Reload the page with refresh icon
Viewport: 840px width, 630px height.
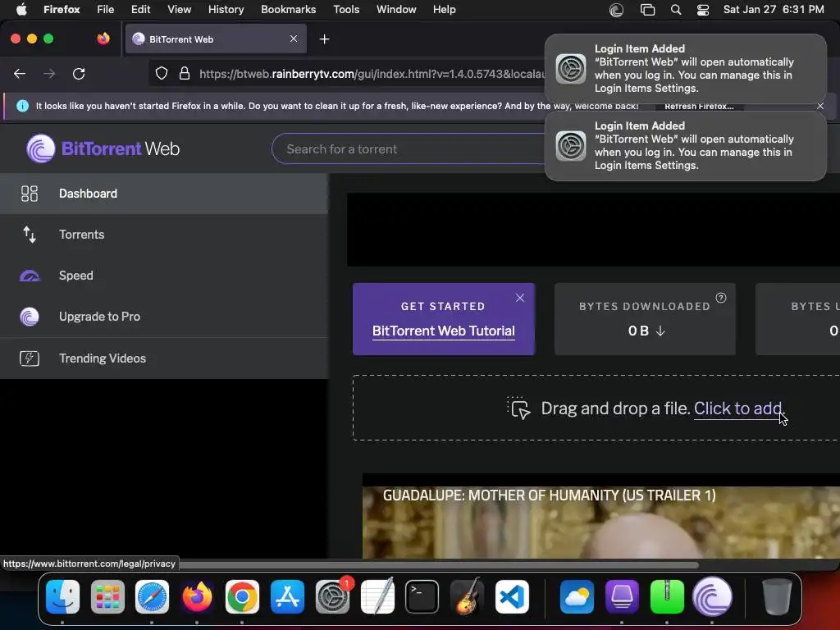[79, 74]
